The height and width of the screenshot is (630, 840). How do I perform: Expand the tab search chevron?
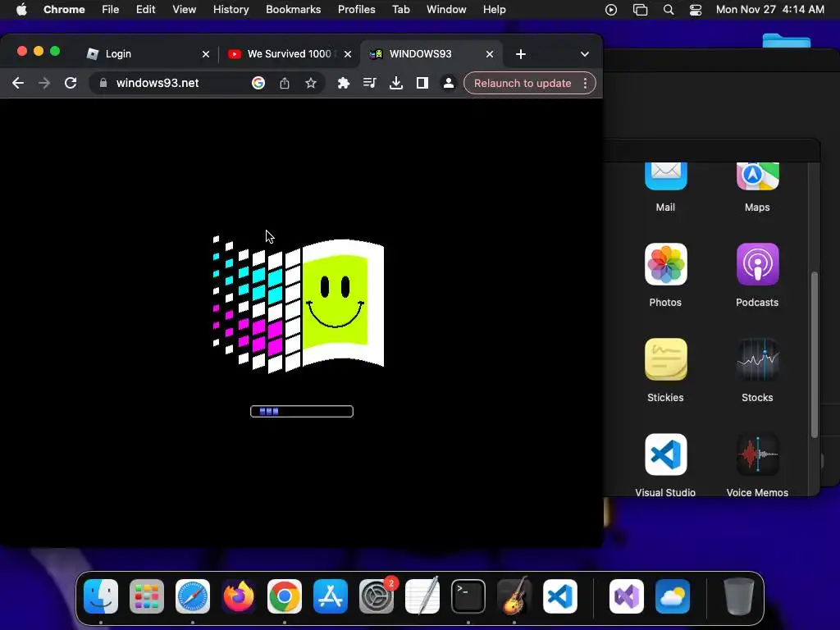(x=585, y=54)
